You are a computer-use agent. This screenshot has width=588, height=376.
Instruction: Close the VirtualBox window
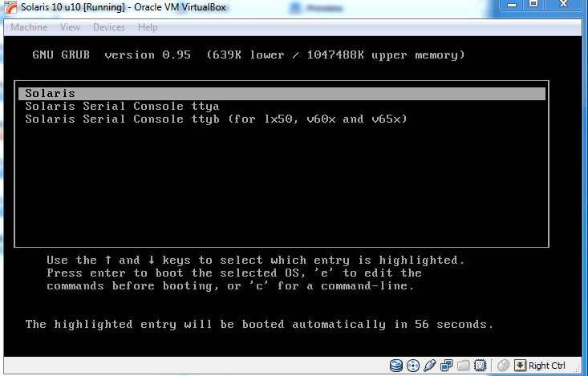point(563,5)
